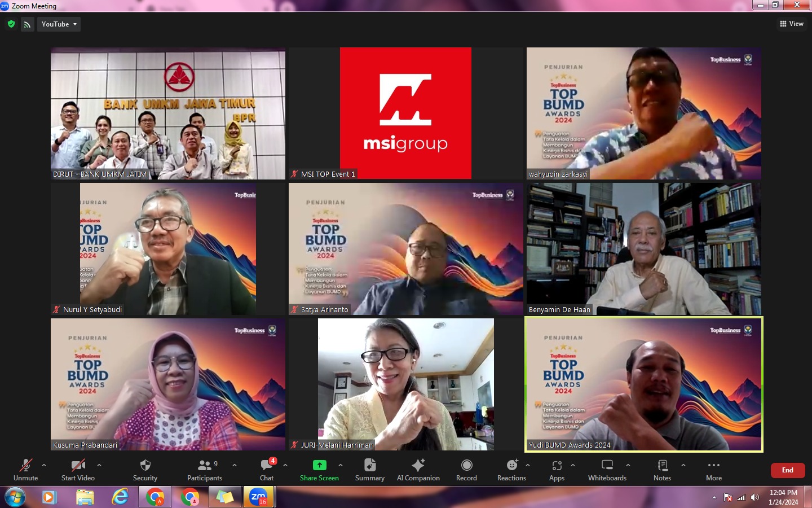Open the Apps icon
The width and height of the screenshot is (812, 508).
557,466
